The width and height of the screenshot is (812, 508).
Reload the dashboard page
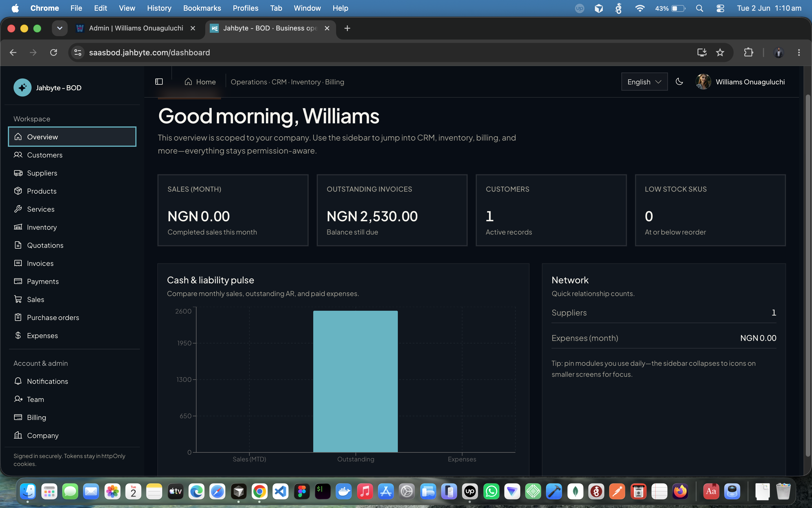pyautogui.click(x=54, y=52)
